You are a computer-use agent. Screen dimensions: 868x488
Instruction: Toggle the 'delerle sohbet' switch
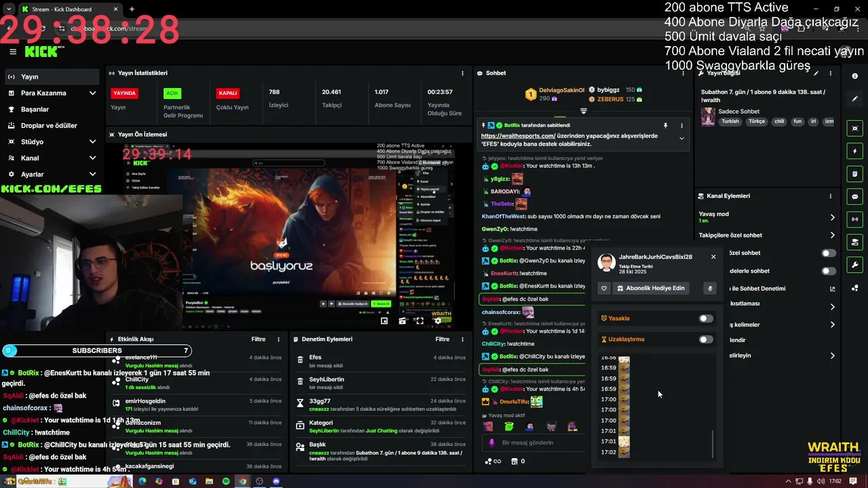[x=829, y=271]
